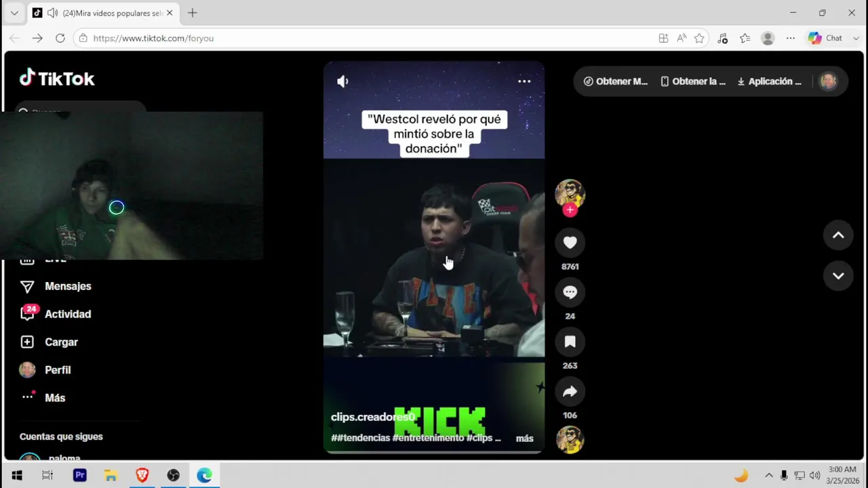Click the #entretenimiento hashtag
Screen dimensions: 868x488
(x=428, y=438)
